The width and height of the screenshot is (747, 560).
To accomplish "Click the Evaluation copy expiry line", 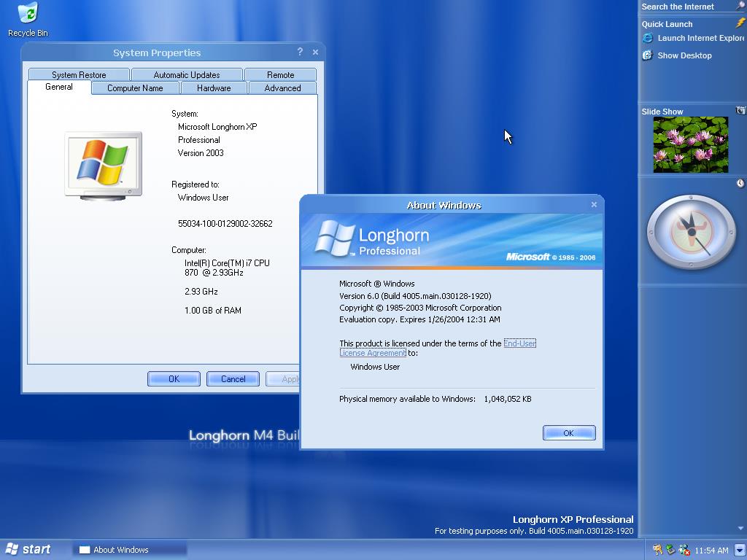I will click(x=419, y=319).
